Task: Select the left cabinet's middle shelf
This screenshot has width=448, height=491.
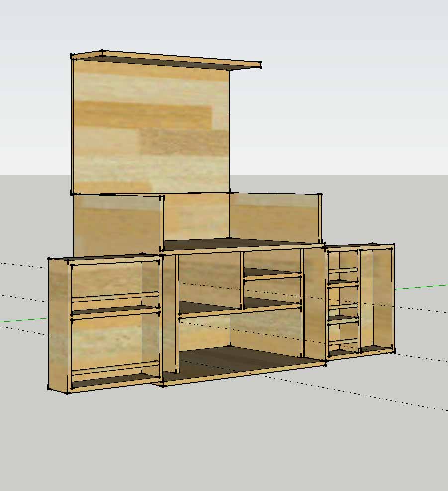Action: tap(115, 311)
